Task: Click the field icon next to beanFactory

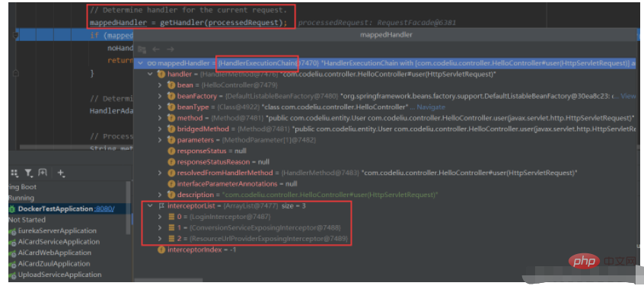Action: pyautogui.click(x=171, y=96)
